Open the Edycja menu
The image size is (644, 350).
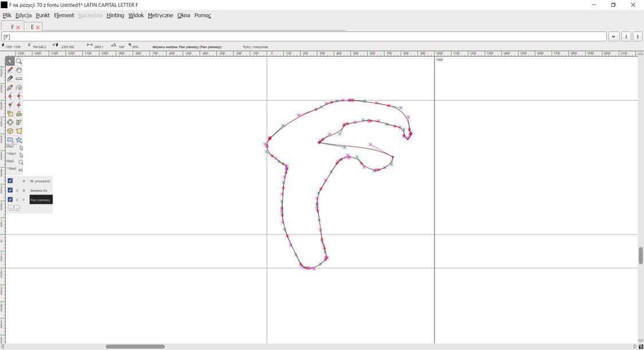tap(23, 15)
